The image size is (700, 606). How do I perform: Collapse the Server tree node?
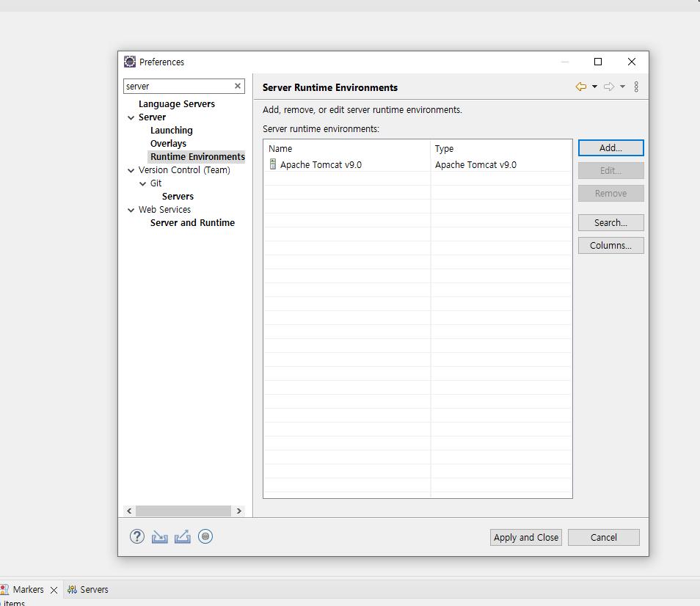131,118
